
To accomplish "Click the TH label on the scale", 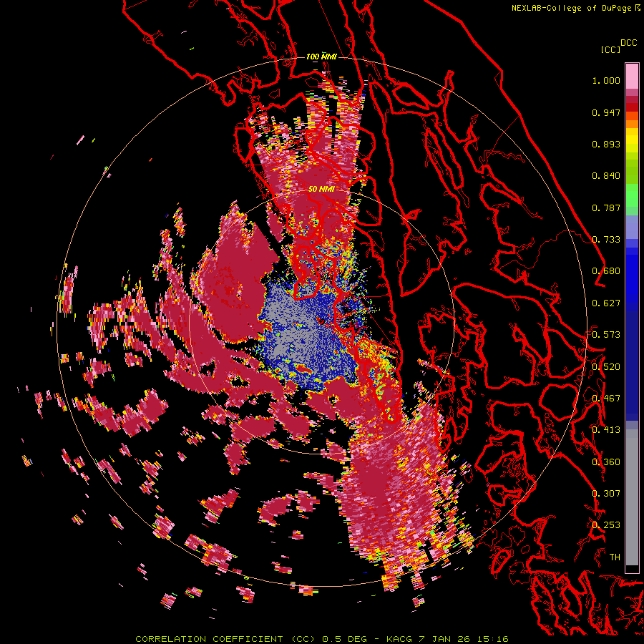I will [x=615, y=557].
